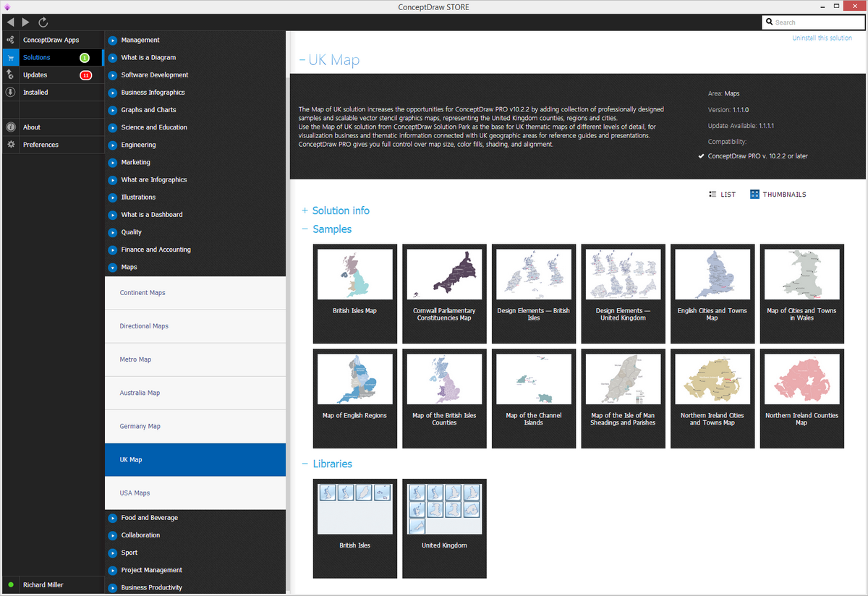Click in the Search field
868x596 pixels.
[812, 22]
